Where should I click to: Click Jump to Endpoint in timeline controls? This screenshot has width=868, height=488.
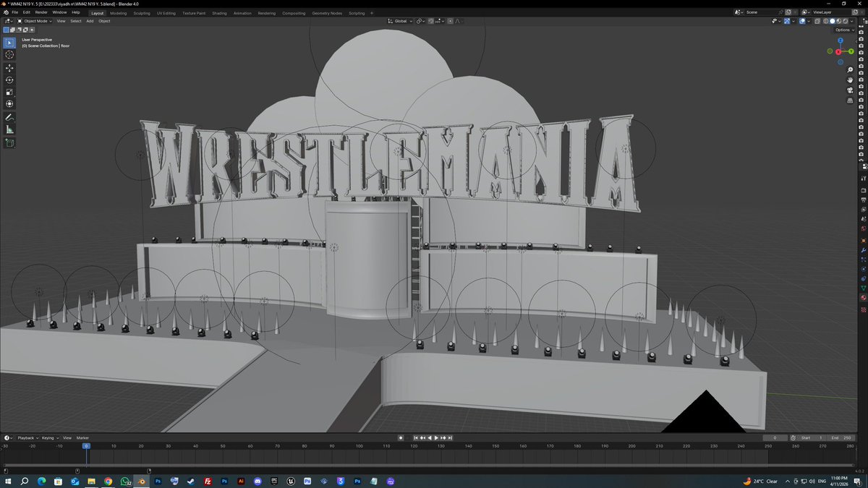pyautogui.click(x=450, y=437)
